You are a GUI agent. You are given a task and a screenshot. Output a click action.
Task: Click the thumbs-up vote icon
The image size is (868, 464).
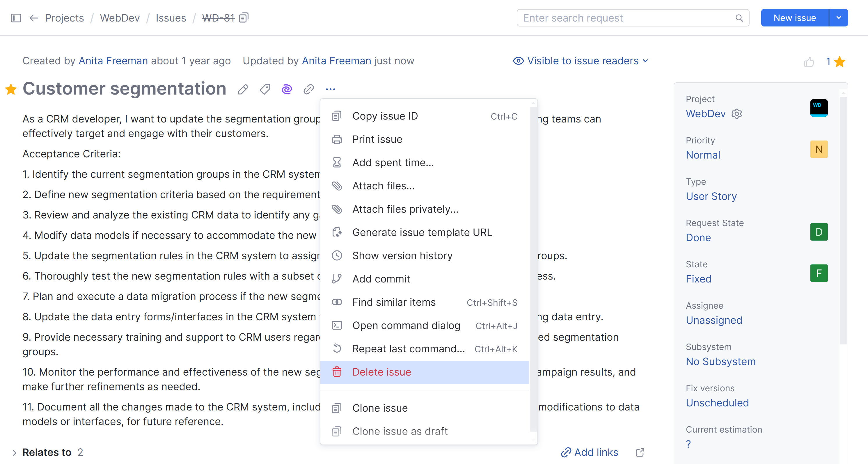809,62
